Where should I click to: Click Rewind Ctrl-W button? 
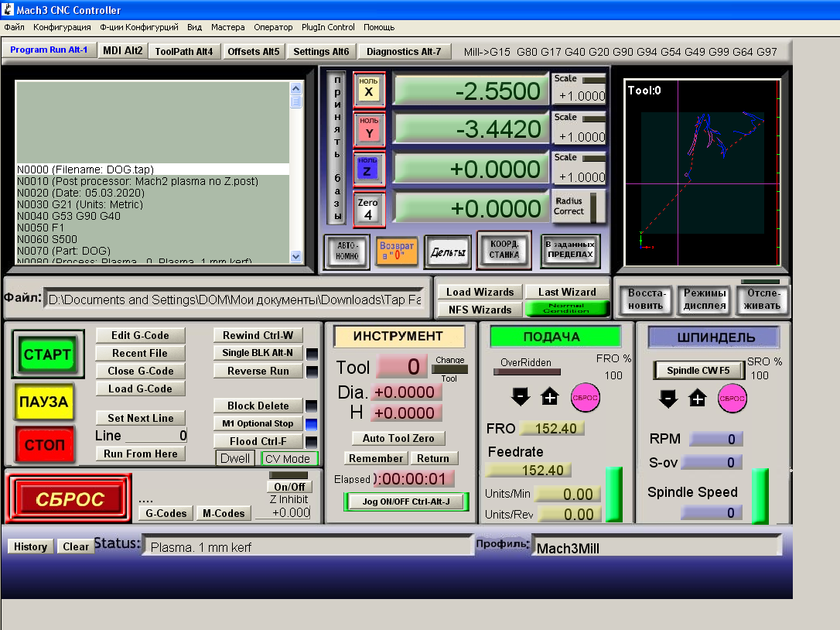click(x=258, y=335)
